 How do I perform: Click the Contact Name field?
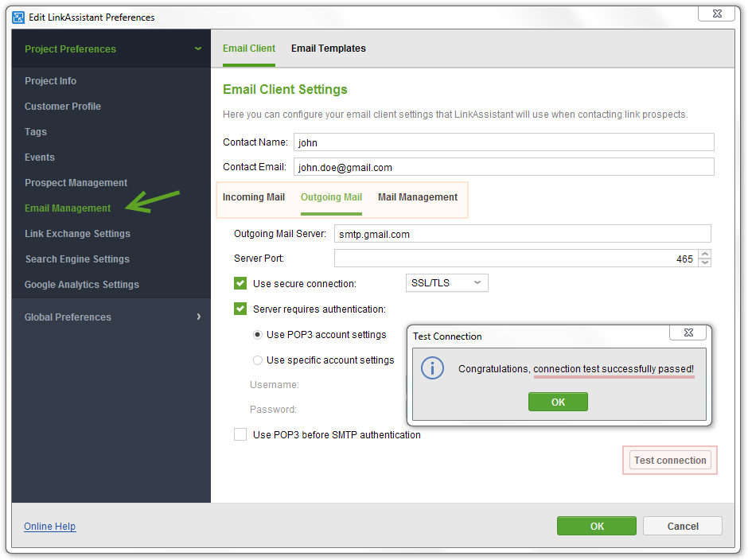point(504,142)
